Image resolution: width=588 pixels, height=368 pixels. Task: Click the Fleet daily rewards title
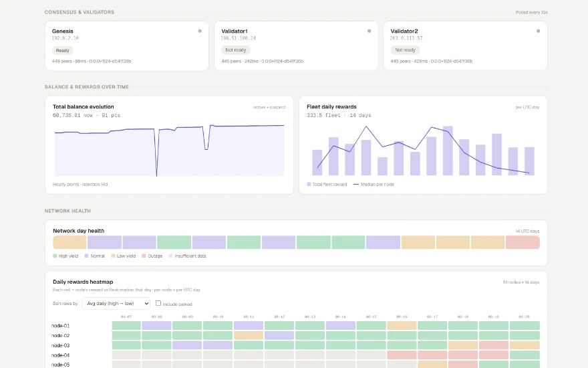click(331, 106)
